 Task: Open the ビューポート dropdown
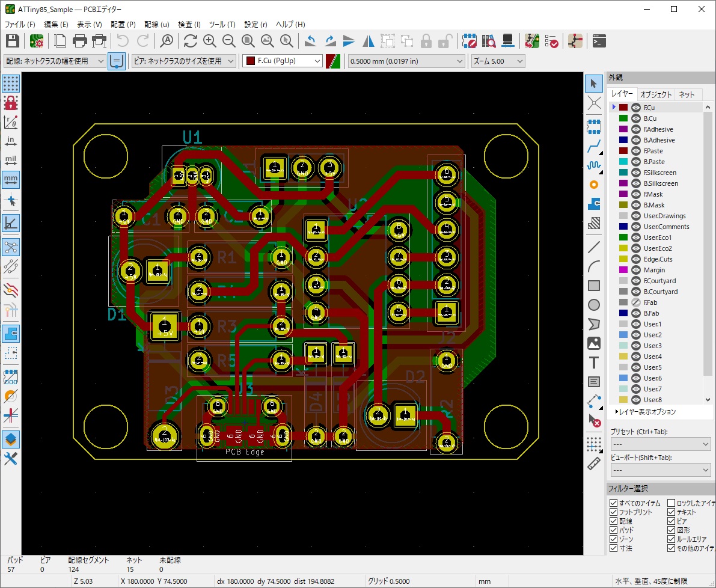coord(661,470)
